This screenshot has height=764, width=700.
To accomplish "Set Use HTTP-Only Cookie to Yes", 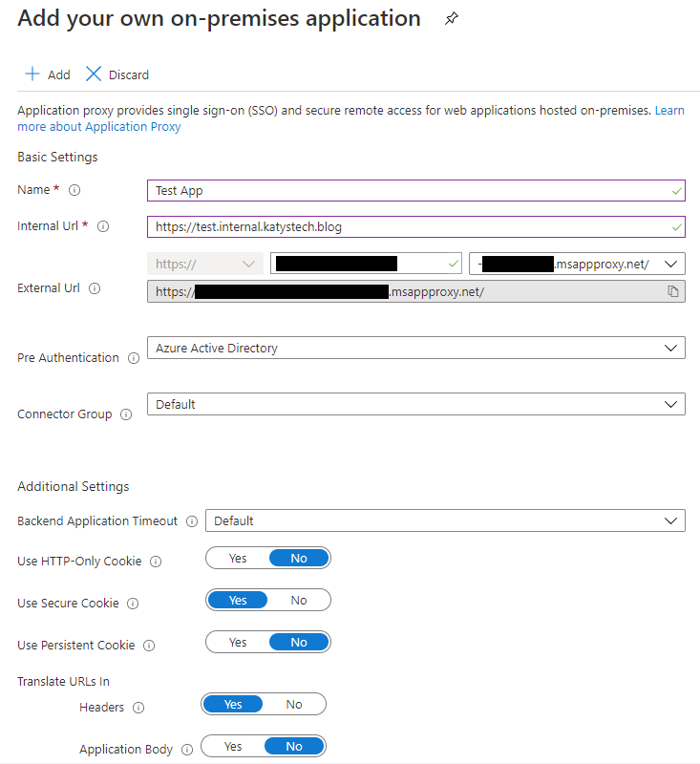I will point(238,559).
